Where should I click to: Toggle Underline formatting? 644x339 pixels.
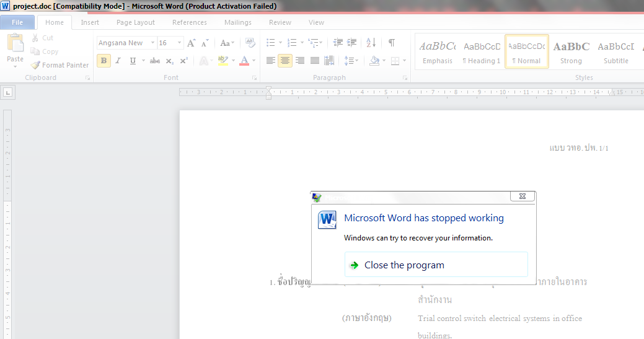[133, 61]
